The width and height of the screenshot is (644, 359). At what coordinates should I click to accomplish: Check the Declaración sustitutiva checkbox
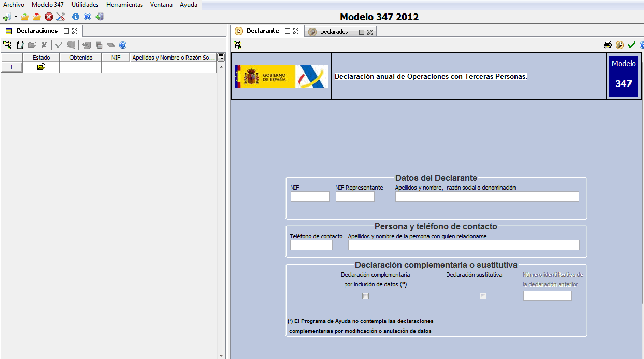pyautogui.click(x=483, y=296)
